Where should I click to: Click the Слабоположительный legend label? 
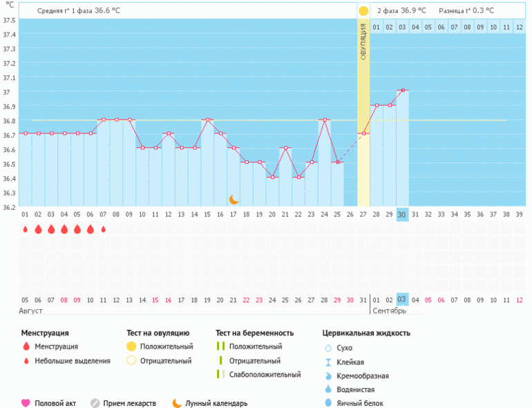(265, 374)
